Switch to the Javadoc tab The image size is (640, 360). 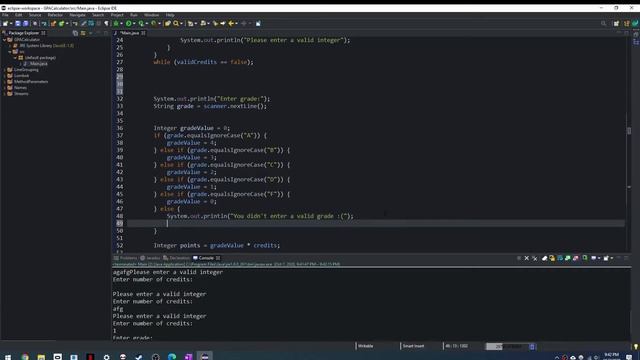(x=150, y=258)
